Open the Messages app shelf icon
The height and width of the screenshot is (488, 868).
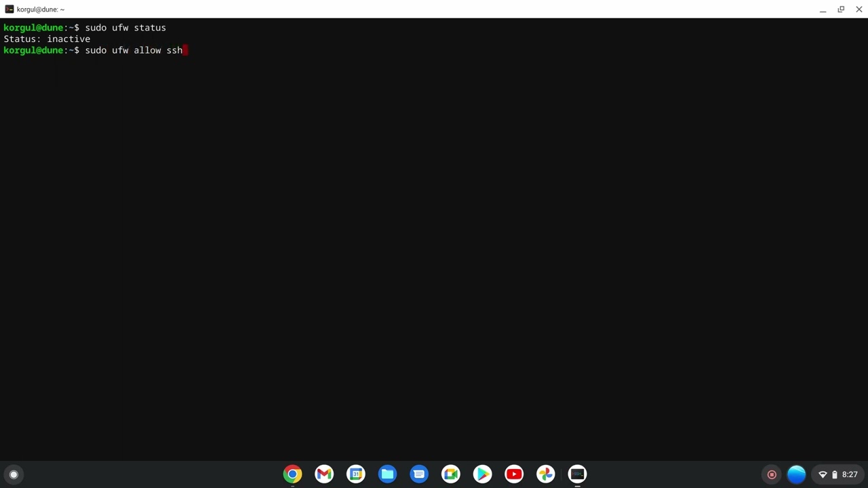pyautogui.click(x=419, y=474)
